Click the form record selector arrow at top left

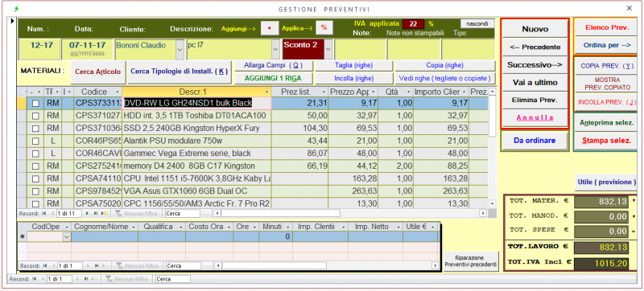12,20
